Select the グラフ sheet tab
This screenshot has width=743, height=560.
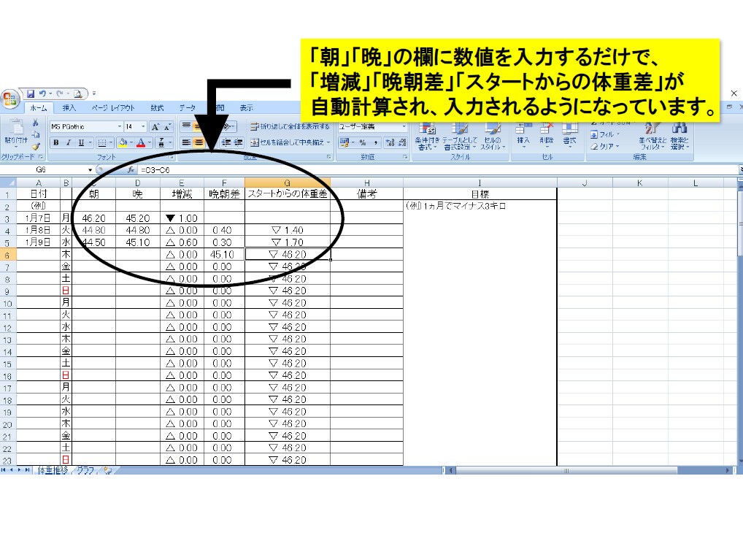tap(85, 470)
